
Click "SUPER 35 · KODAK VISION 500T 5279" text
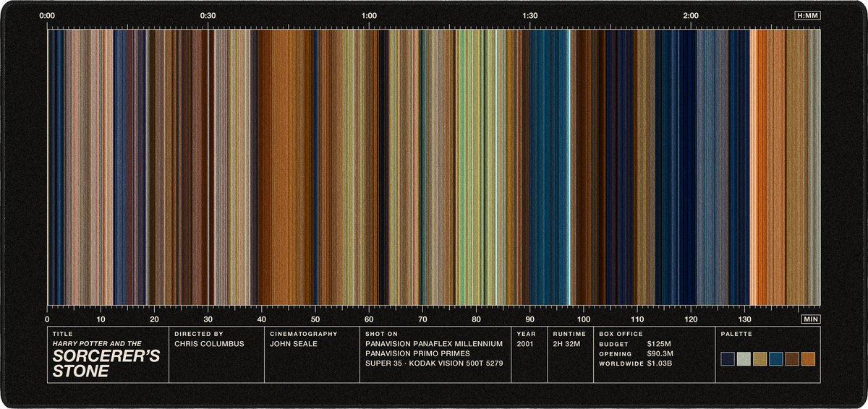pos(434,363)
